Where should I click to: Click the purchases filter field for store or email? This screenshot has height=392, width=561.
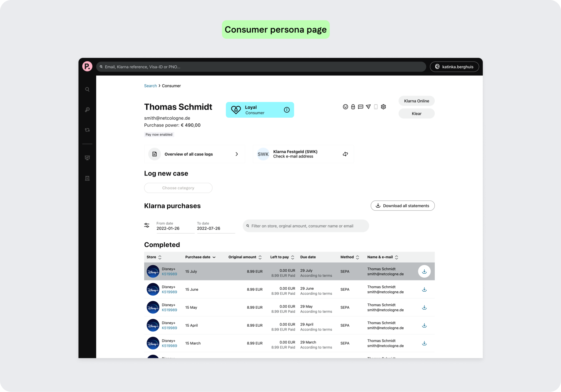click(306, 226)
